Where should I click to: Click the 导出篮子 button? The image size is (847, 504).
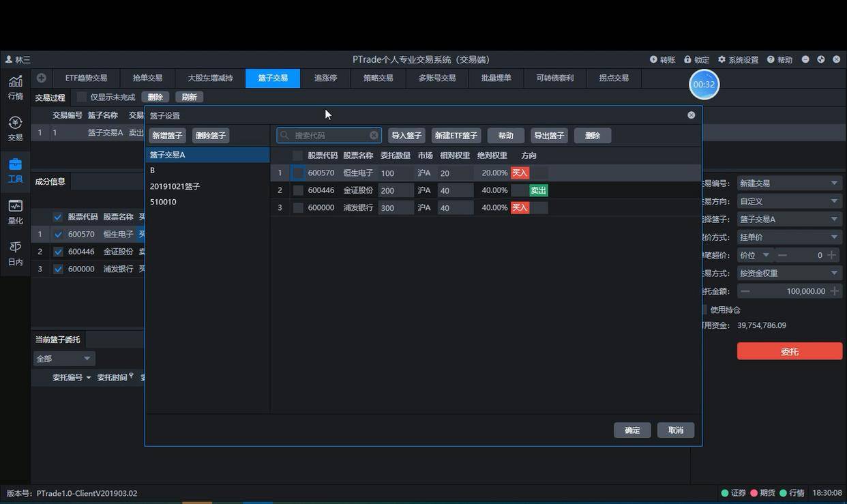coord(549,136)
